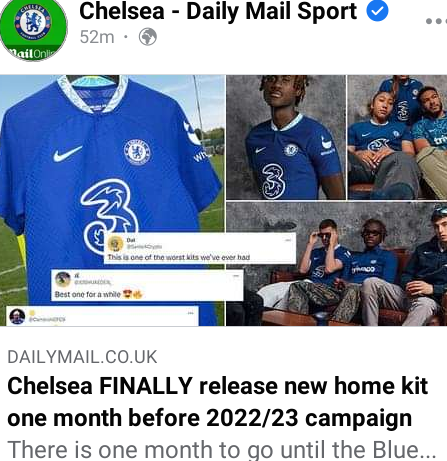Click the 'worst kits we've ever had' tweet
Screen dimensions: 447x461
tap(200, 249)
